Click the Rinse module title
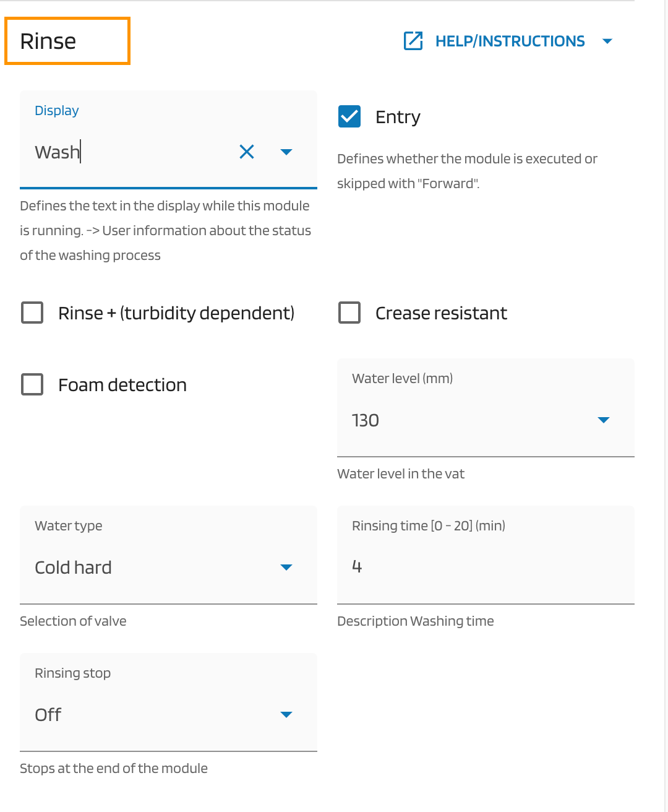The width and height of the screenshot is (668, 812). coord(49,41)
